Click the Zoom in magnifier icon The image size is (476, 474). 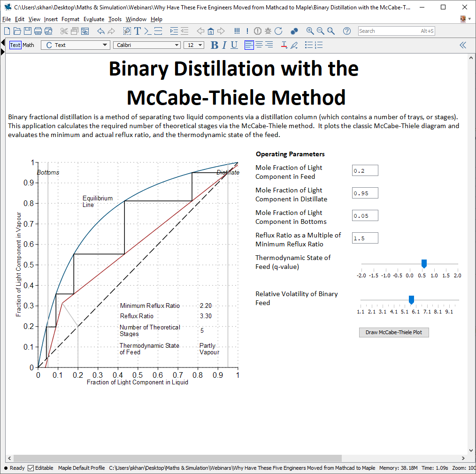310,31
